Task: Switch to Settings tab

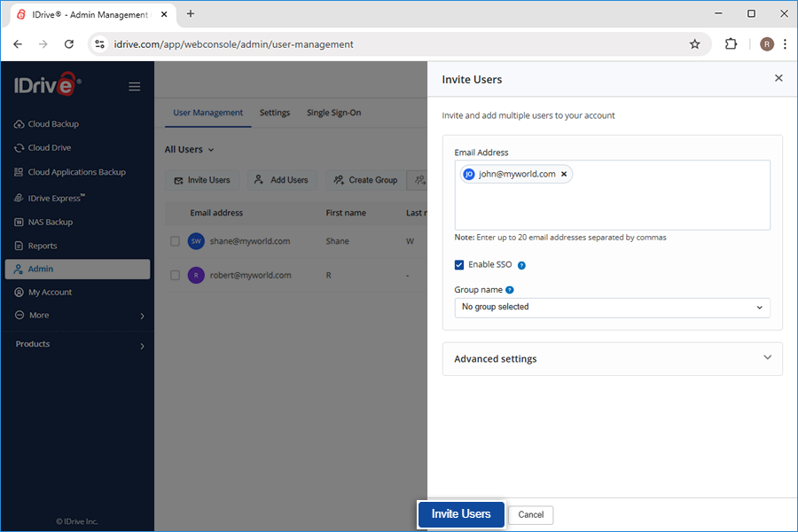Action: (x=275, y=113)
